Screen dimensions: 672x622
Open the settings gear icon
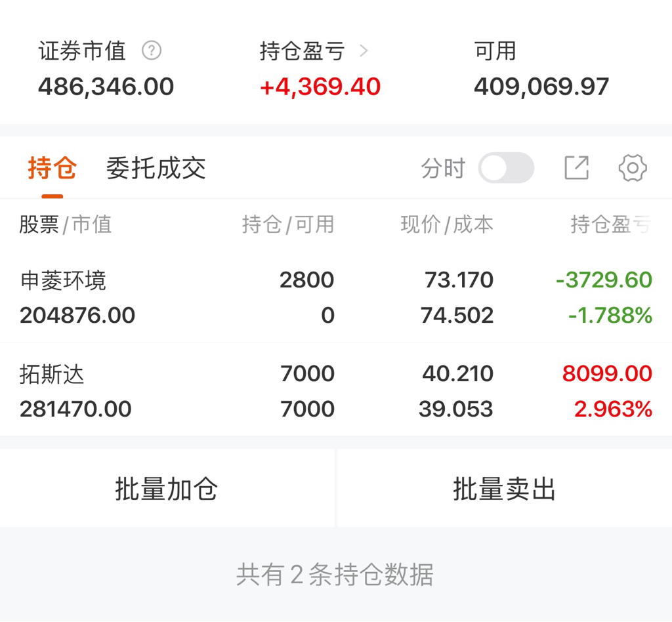(633, 168)
